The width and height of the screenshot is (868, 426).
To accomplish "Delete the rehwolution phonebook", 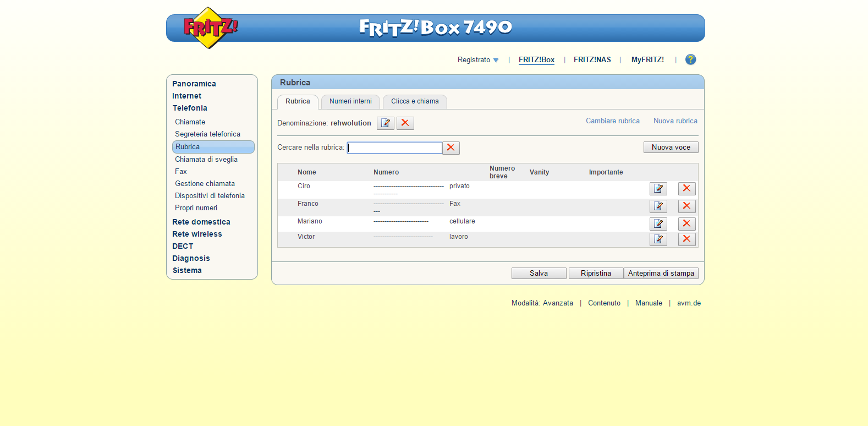I will pos(405,123).
